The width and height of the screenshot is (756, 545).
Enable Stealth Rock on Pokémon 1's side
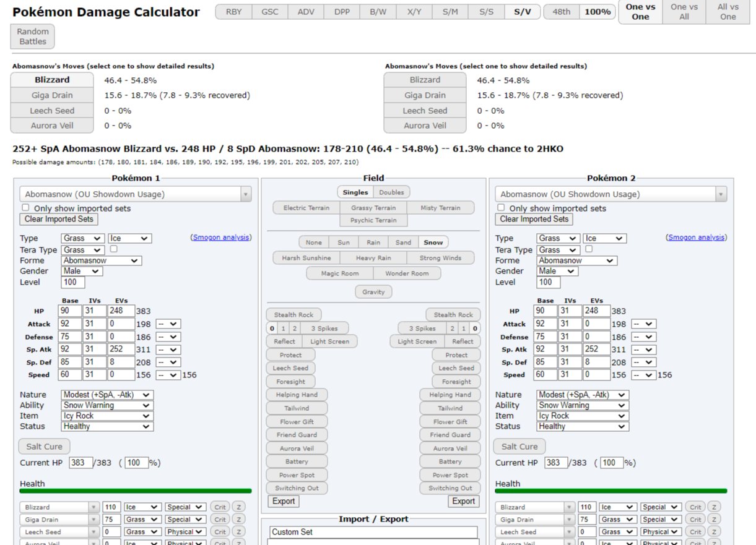coord(293,315)
